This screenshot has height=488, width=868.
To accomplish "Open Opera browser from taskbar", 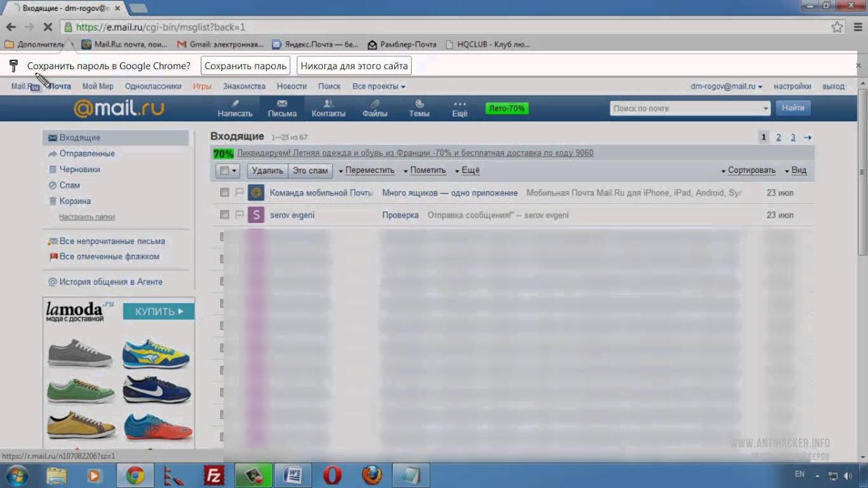I will coord(332,476).
